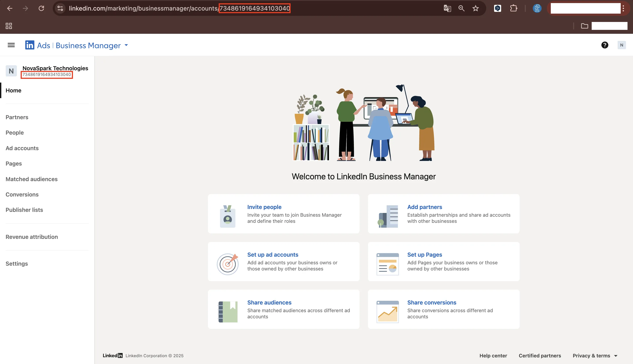
Task: Click the zoom lens icon in address bar
Action: tap(461, 8)
